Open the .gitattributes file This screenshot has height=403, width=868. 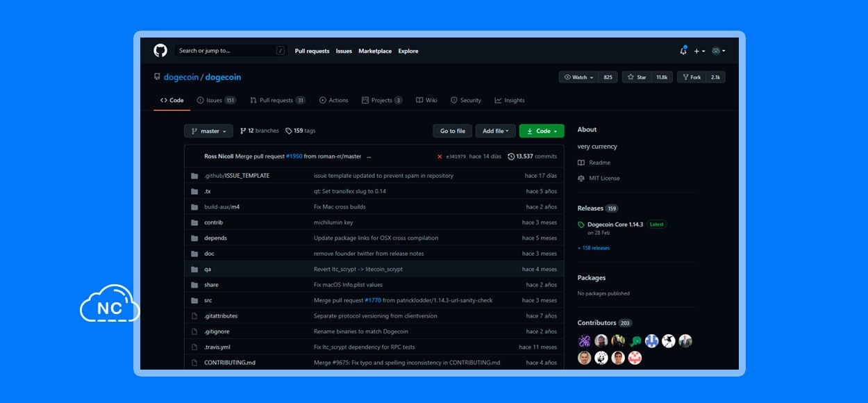[220, 315]
